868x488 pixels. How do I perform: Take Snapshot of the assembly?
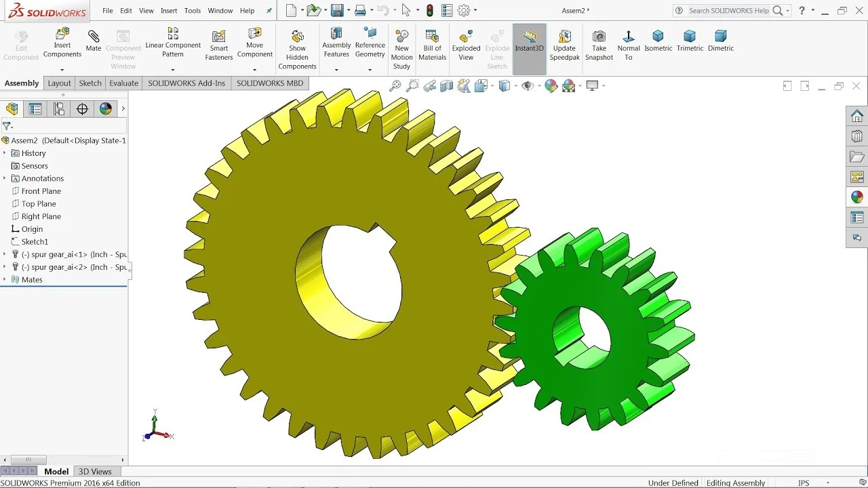click(599, 45)
